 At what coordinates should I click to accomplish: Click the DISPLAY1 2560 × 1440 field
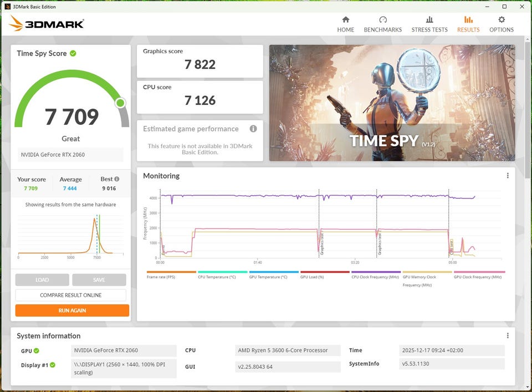click(124, 369)
